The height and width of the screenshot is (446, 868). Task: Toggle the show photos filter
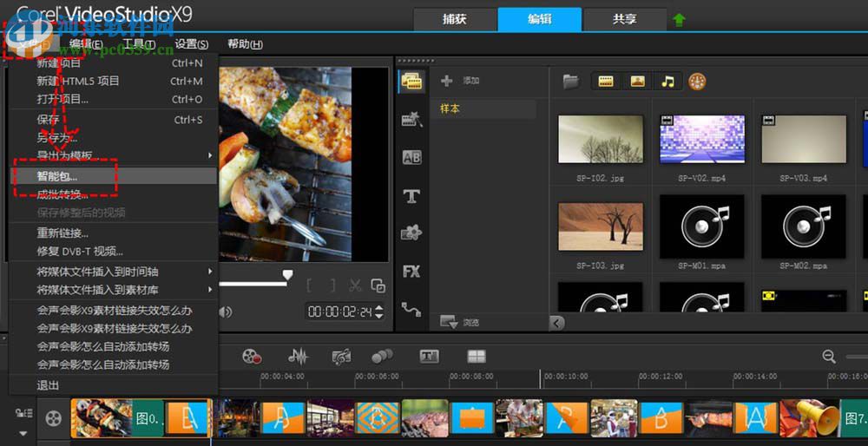[637, 82]
